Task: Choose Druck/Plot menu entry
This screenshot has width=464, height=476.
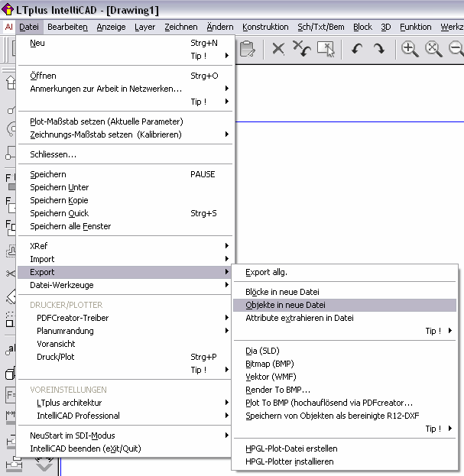Action: (x=125, y=358)
